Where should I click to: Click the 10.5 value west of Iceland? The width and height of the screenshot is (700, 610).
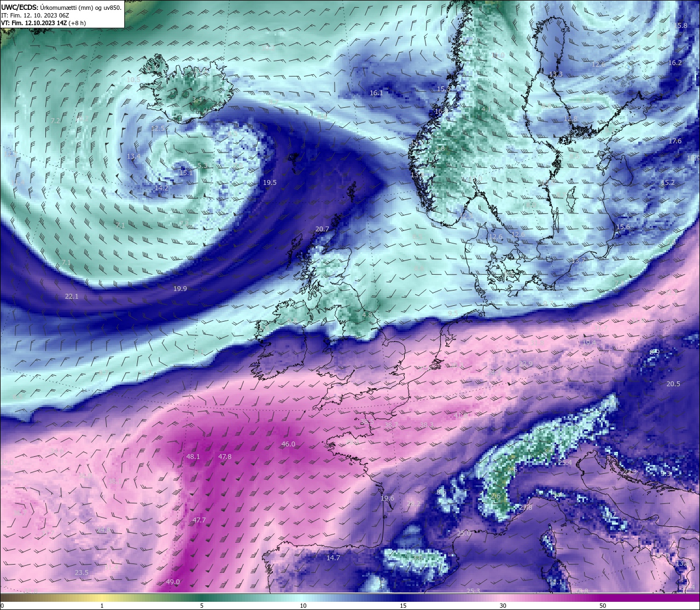133,80
